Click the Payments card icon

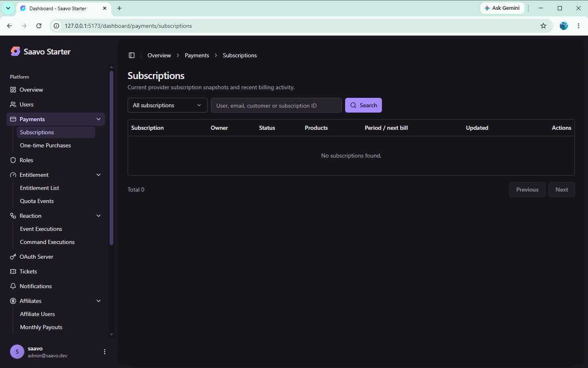click(13, 119)
